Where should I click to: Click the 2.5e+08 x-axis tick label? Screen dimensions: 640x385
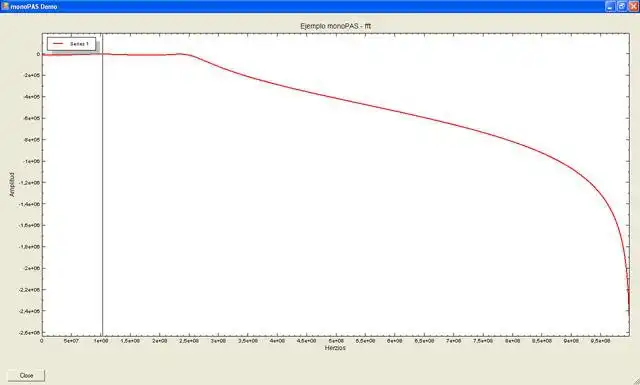point(189,340)
